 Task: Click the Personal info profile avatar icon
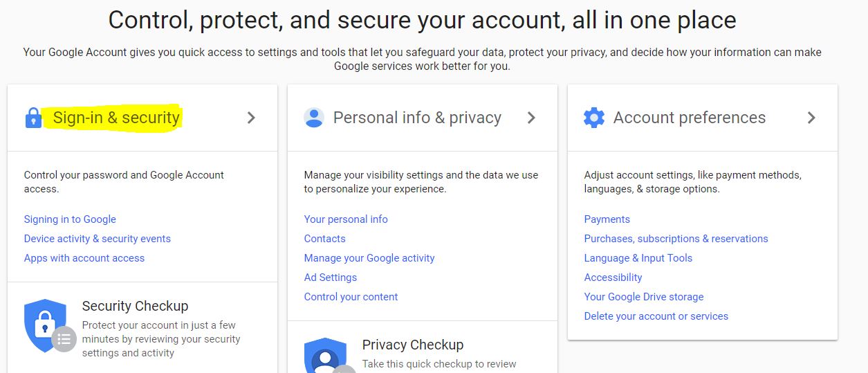314,118
